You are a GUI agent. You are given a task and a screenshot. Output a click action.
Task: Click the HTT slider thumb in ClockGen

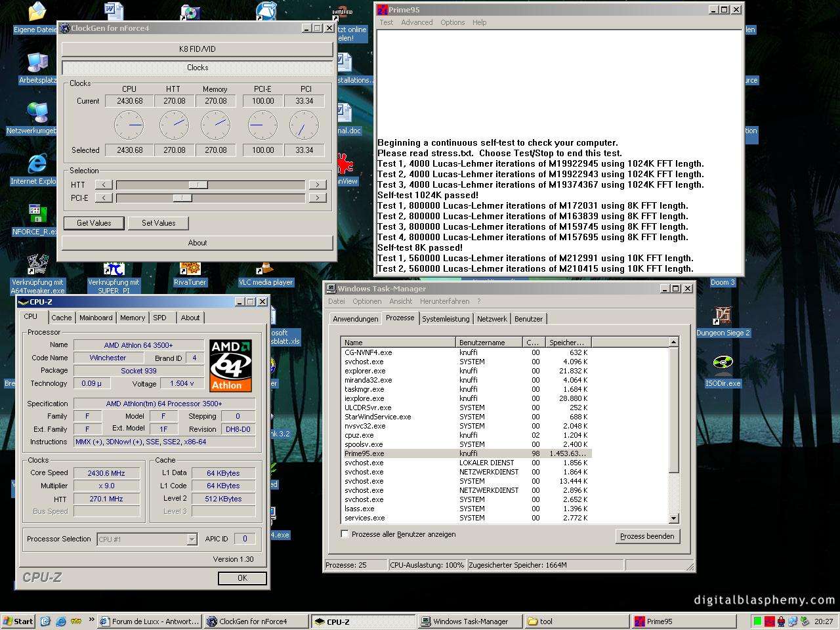tap(198, 185)
